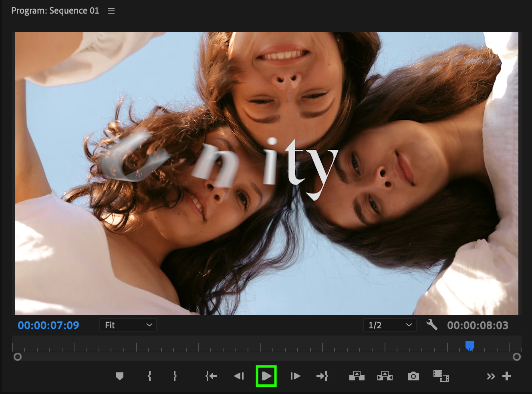The width and height of the screenshot is (532, 394).
Task: Click the blue playhead on time ruler
Action: [470, 345]
